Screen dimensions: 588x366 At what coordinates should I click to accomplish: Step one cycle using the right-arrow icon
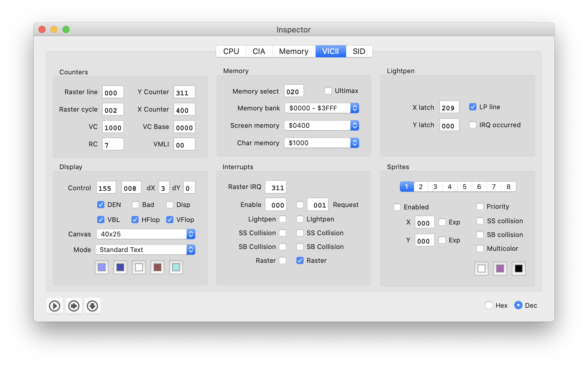[x=73, y=306]
